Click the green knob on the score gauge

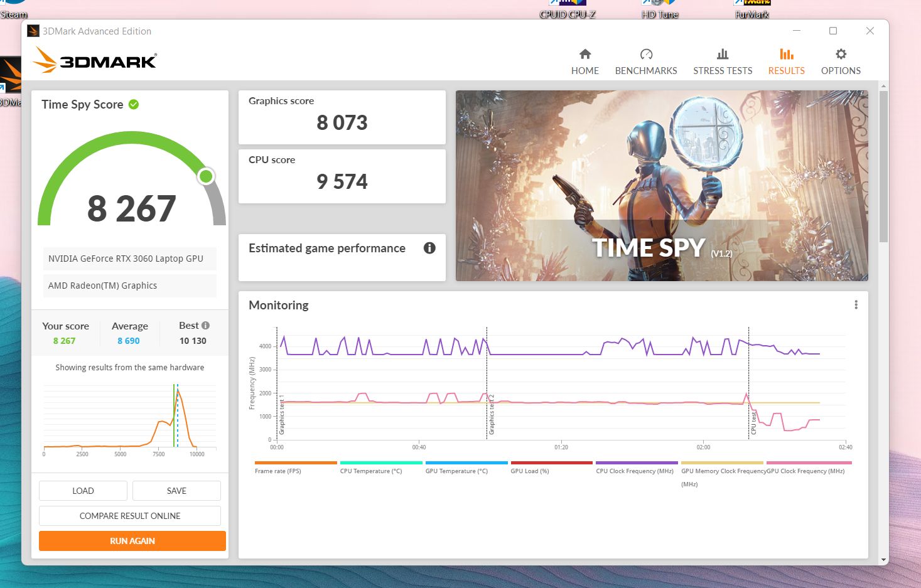click(x=206, y=176)
